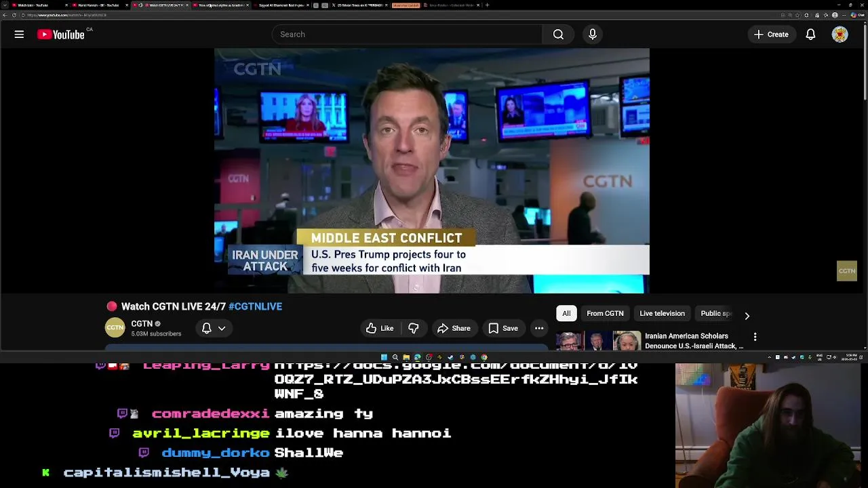868x488 pixels.
Task: Open Windows taskbar search
Action: tap(395, 357)
